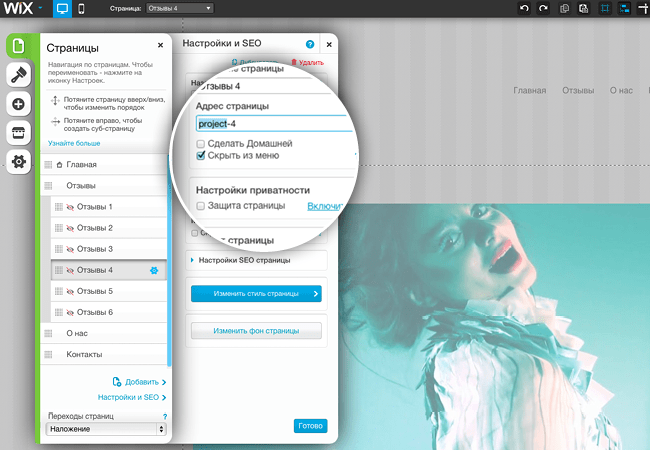Open the Наложение transitions dropdown
This screenshot has width=650, height=450.
coord(106,429)
